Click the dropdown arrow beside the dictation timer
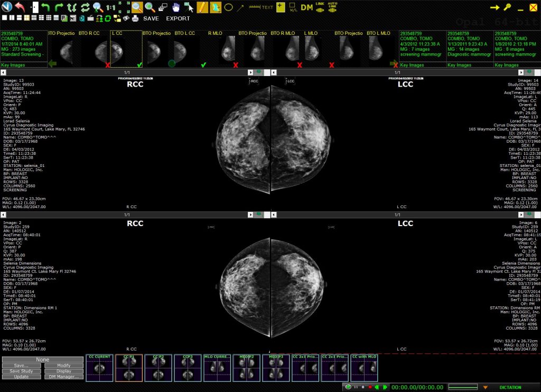This screenshot has height=392, width=541. coord(484,386)
